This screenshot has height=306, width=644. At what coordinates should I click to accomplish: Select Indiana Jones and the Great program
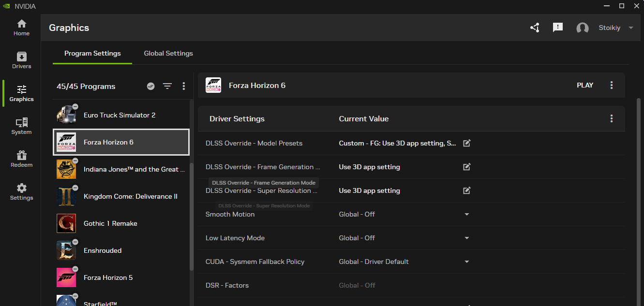pos(121,169)
